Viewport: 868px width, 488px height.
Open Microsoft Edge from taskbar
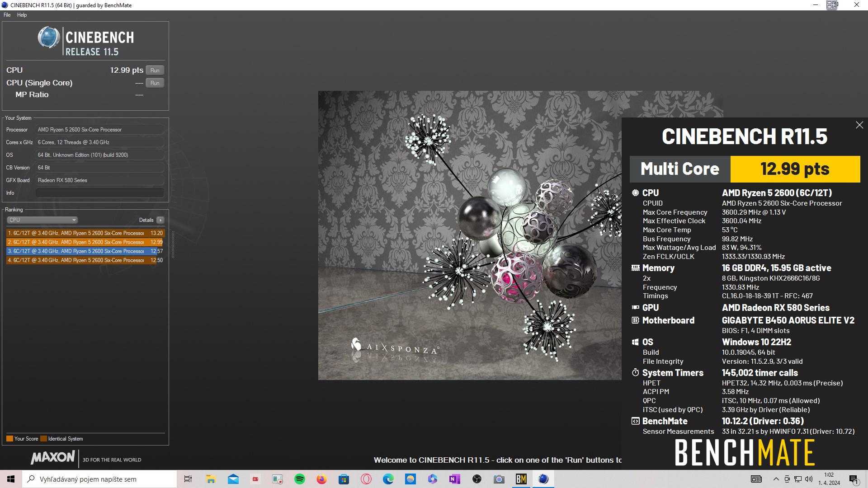click(x=388, y=479)
